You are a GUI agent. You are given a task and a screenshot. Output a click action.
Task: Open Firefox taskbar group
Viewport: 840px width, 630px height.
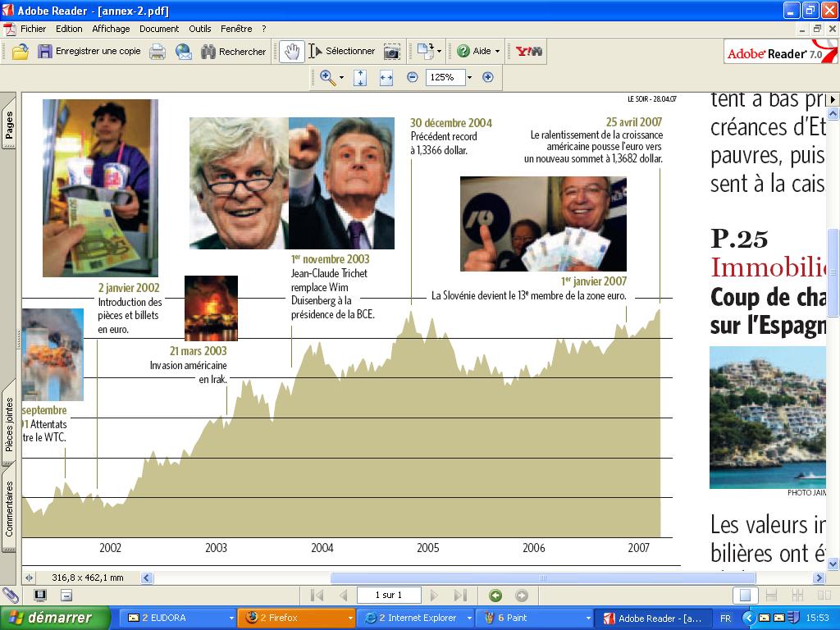point(297,618)
